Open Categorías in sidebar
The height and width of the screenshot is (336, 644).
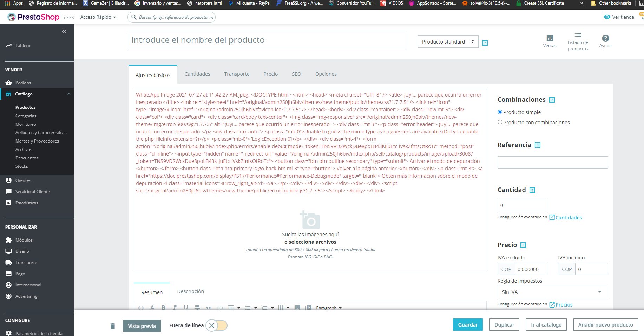click(26, 116)
